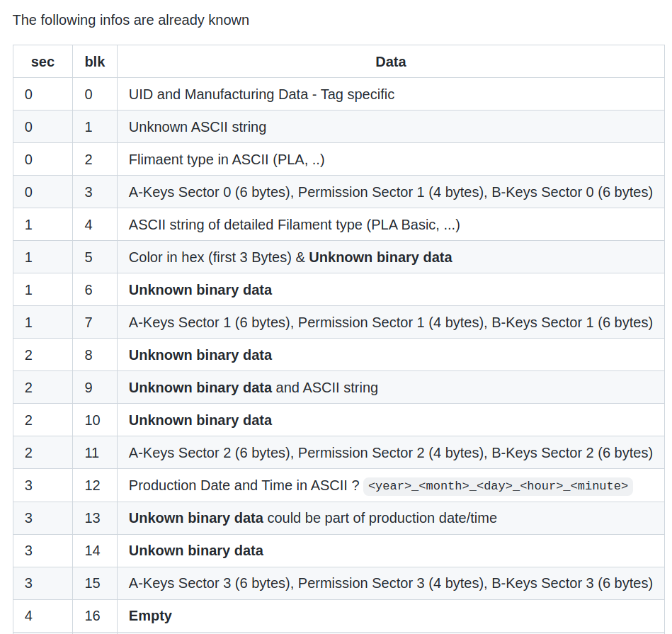Click the A-Keys Sector 0 description
Viewport: 672px width, 634px height.
coord(390,192)
